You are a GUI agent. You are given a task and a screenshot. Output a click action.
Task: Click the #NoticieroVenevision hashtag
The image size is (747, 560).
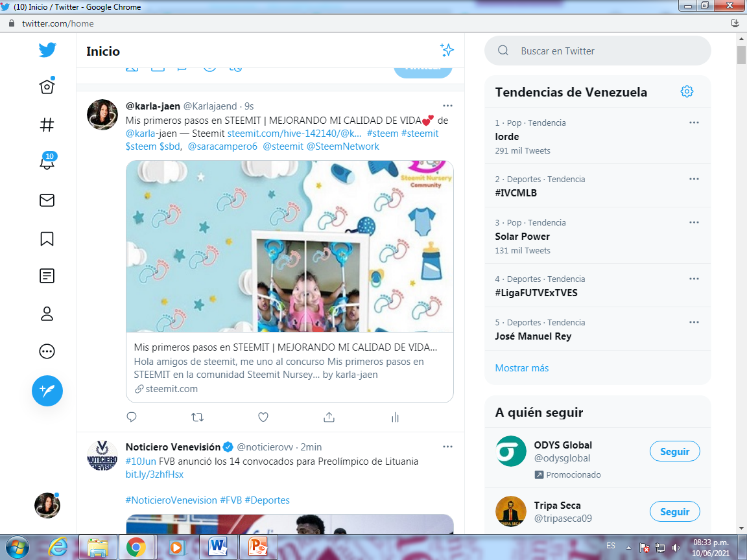[x=171, y=500]
